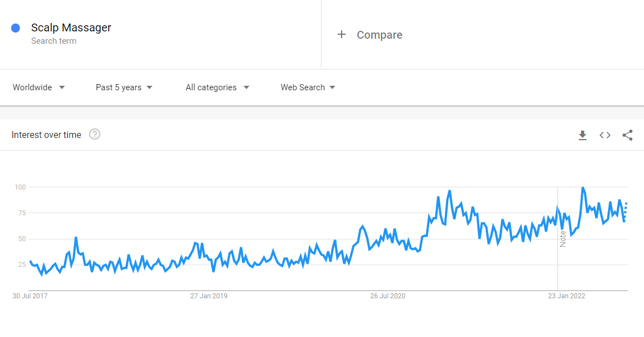Click the 27 Jan 2019 axis label

209,296
